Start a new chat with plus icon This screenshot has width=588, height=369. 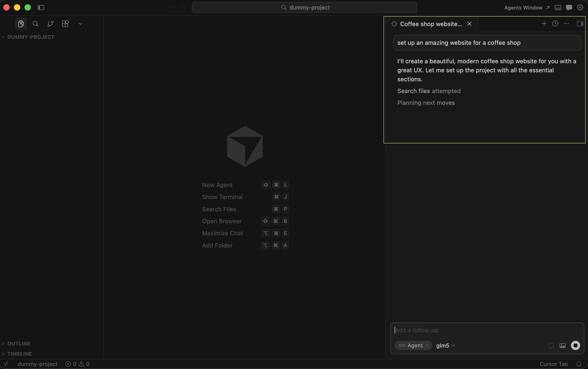click(544, 24)
